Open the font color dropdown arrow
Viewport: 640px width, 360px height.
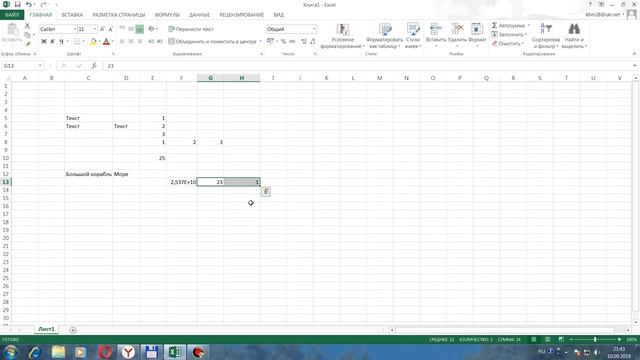(x=112, y=41)
